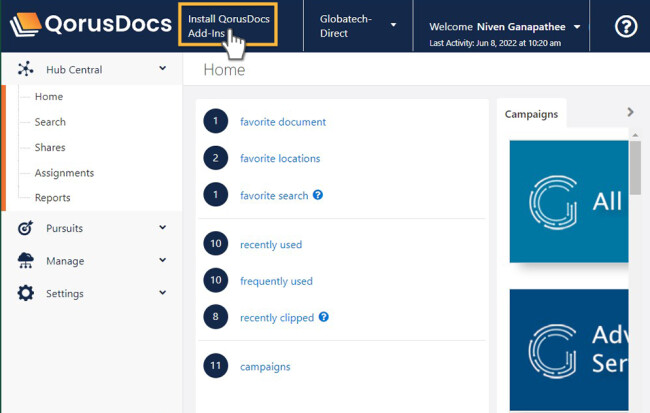This screenshot has width=650, height=413.
Task: Expand the Manage section chevron
Action: click(x=162, y=260)
